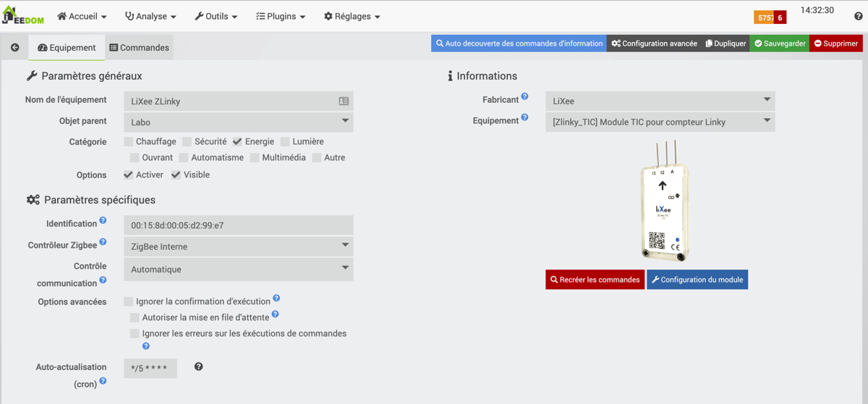This screenshot has width=868, height=404.
Task: Click the Sauvegarder button
Action: (780, 43)
